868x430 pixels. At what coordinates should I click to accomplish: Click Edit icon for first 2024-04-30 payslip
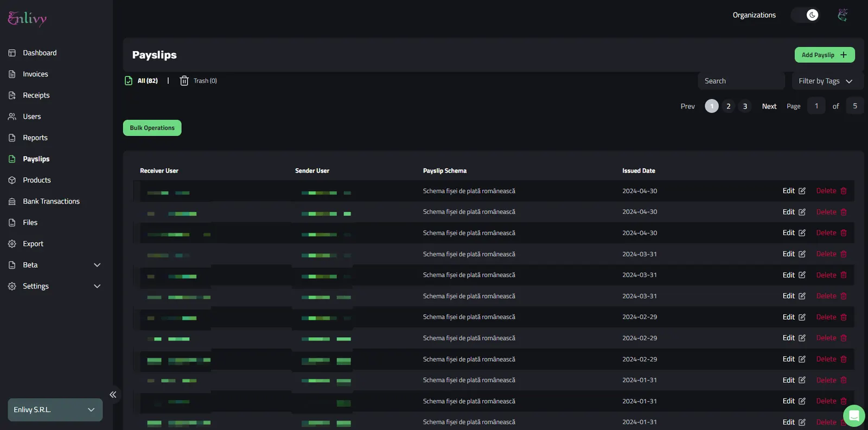click(x=802, y=191)
